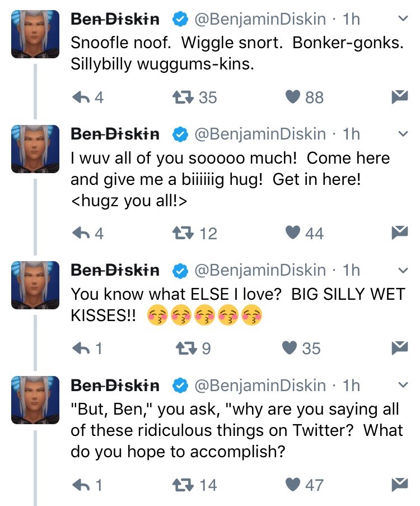Open the "1h" timestamp on "I wuv all" tweet
The height and width of the screenshot is (506, 420).
pos(351,134)
